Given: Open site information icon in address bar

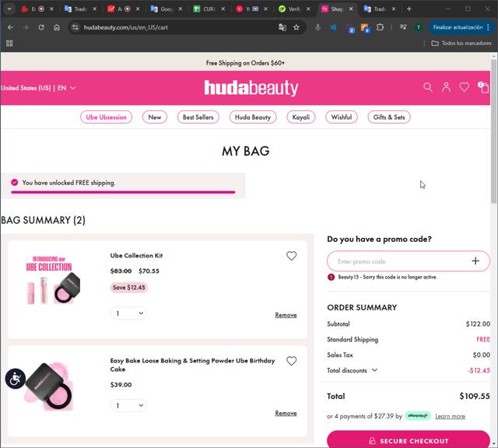Looking at the screenshot, I should pos(75,27).
